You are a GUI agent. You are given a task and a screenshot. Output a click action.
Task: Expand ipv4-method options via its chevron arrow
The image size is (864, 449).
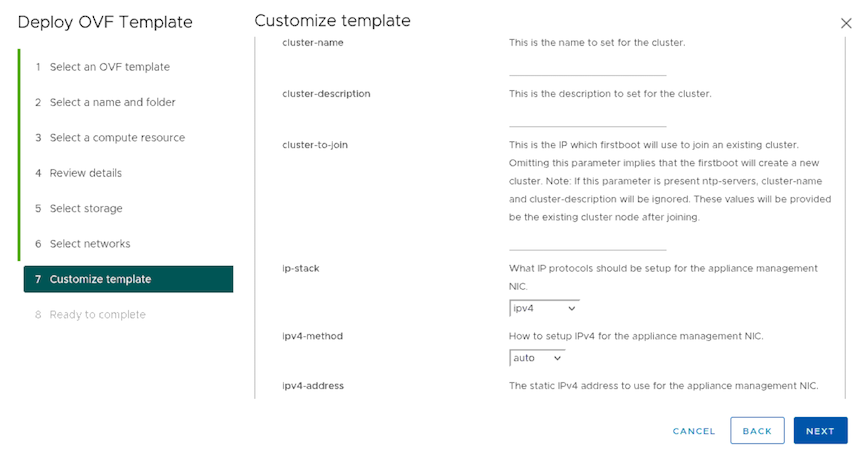(x=557, y=358)
